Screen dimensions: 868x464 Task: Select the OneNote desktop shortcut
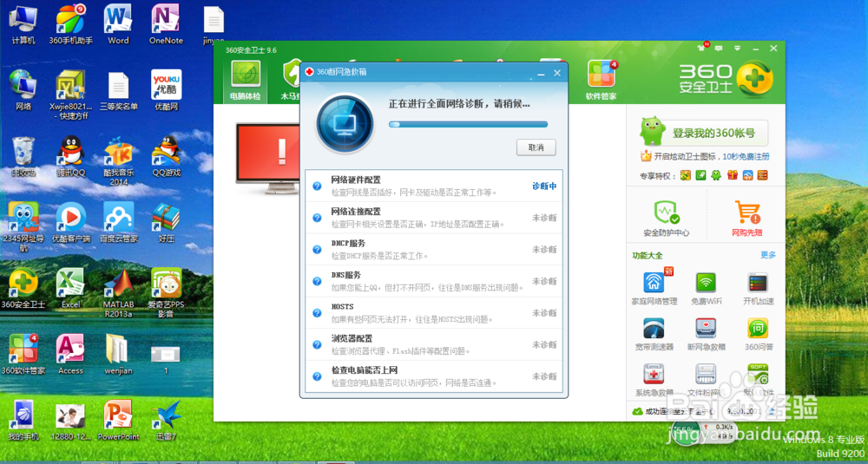click(166, 25)
